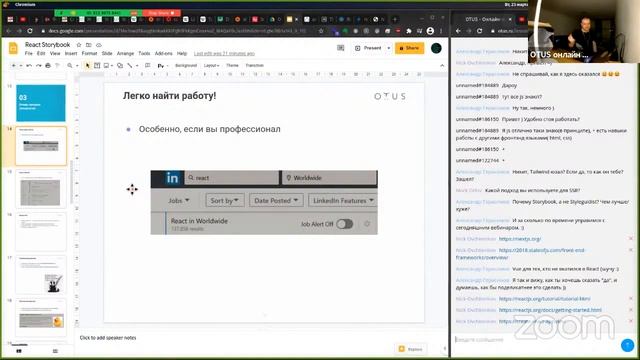This screenshot has width=640, height=360.
Task: Expand the new slide layout dropdown arrow
Action: tap(20, 65)
